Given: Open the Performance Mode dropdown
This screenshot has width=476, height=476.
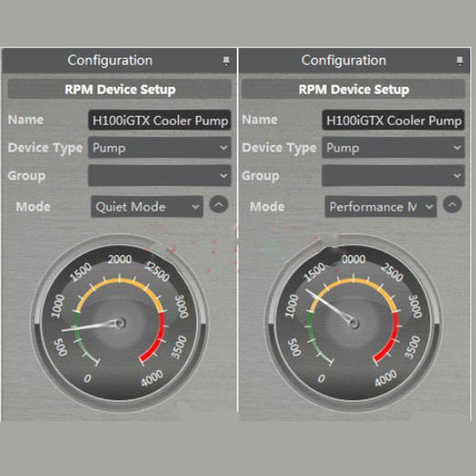Looking at the screenshot, I should coord(381,207).
